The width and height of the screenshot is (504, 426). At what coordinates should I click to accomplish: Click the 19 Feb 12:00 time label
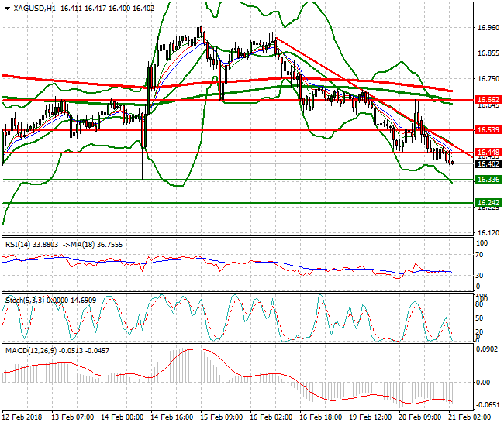coord(371,417)
